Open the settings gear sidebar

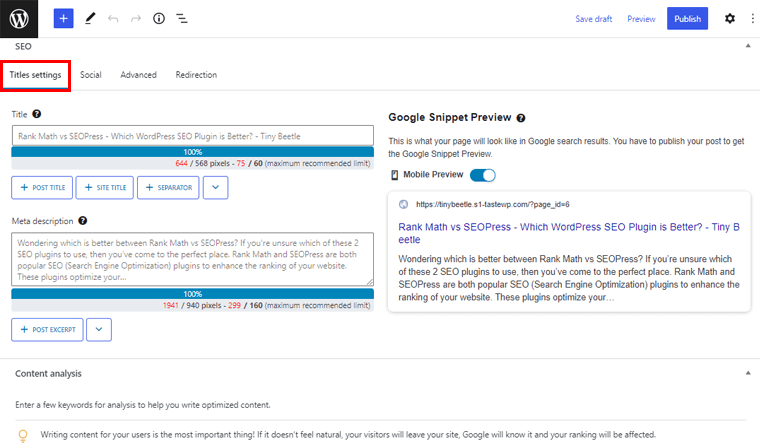(729, 18)
